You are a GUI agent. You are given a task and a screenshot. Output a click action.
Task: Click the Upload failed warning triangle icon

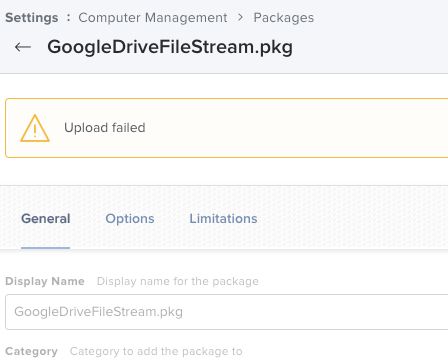[x=35, y=128]
